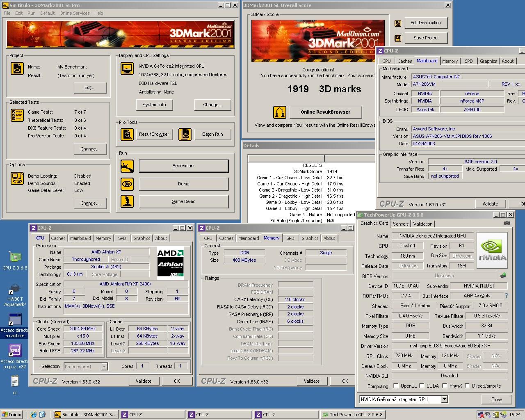Click Change button under Selected Tests
This screenshot has width=525, height=420.
[90, 149]
